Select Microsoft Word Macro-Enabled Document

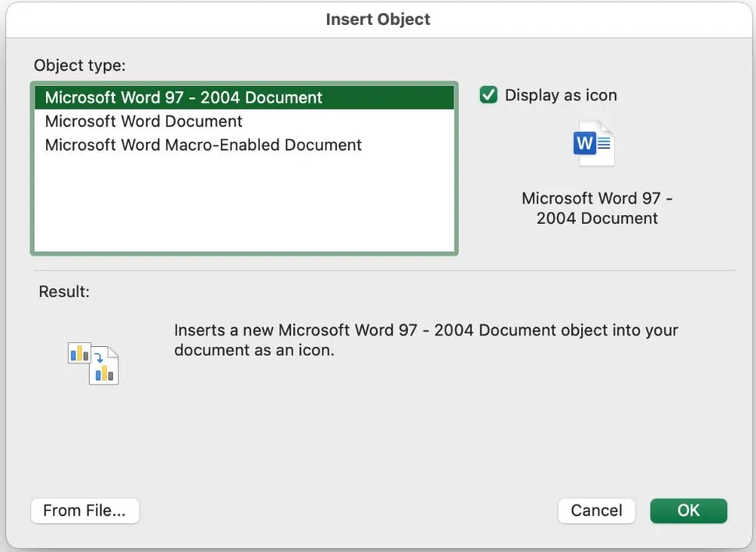point(203,145)
